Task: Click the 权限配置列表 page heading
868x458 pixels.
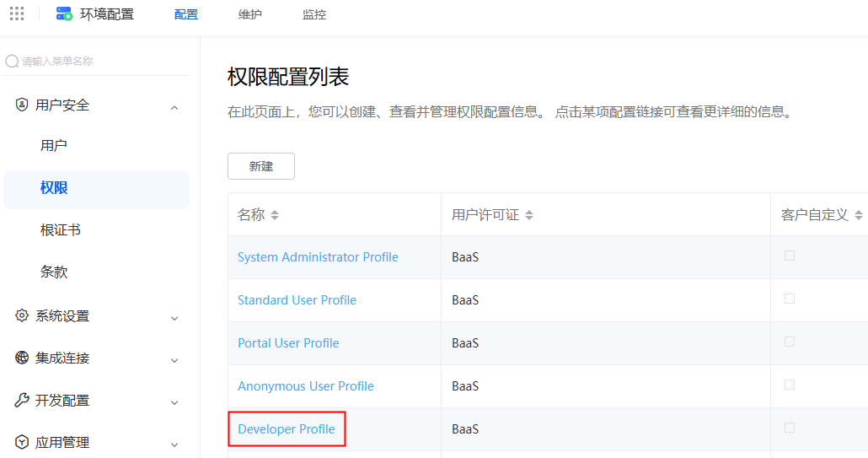Action: coord(288,77)
